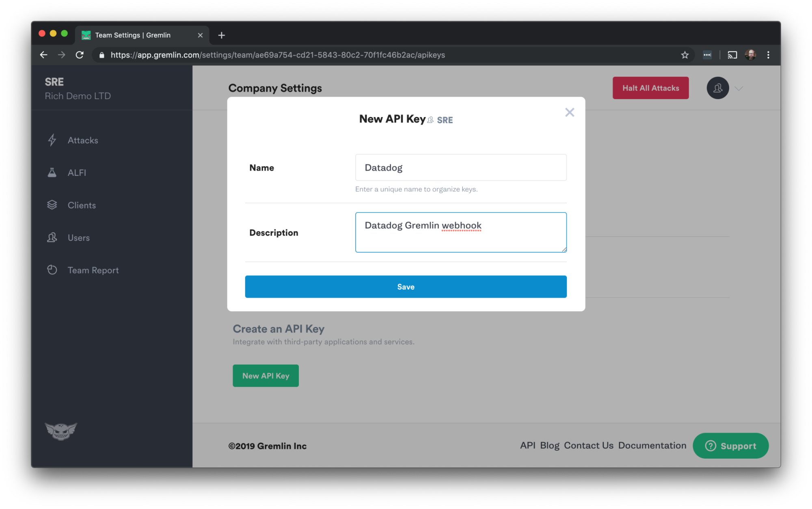Viewport: 812px width, 509px height.
Task: Click the SRE team label in dialog title
Action: 445,120
